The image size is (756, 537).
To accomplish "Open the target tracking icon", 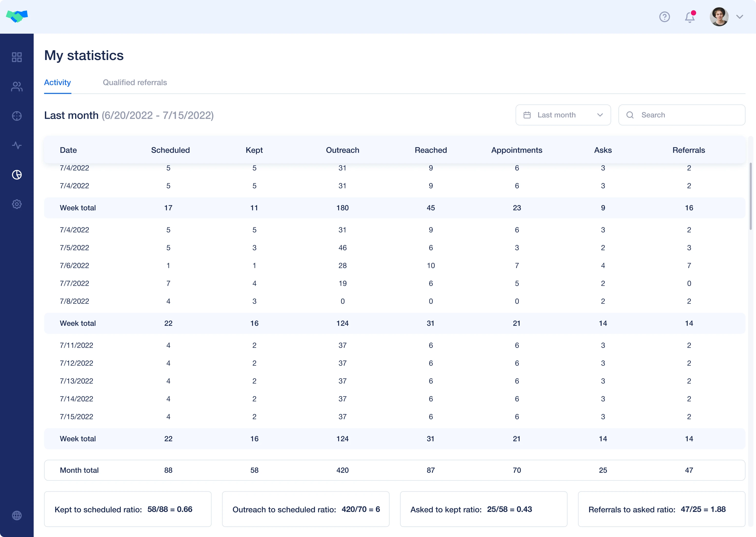I will tap(17, 116).
